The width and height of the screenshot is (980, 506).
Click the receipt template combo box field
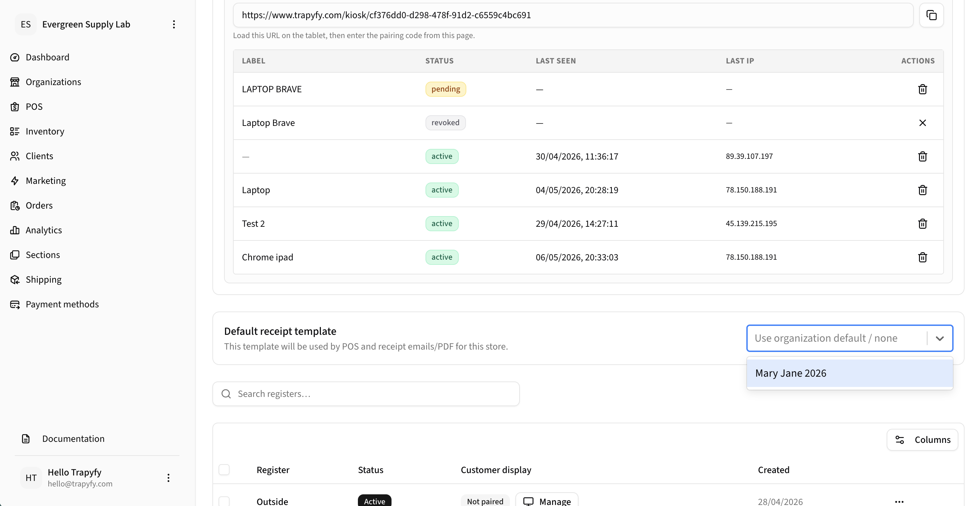tap(850, 338)
